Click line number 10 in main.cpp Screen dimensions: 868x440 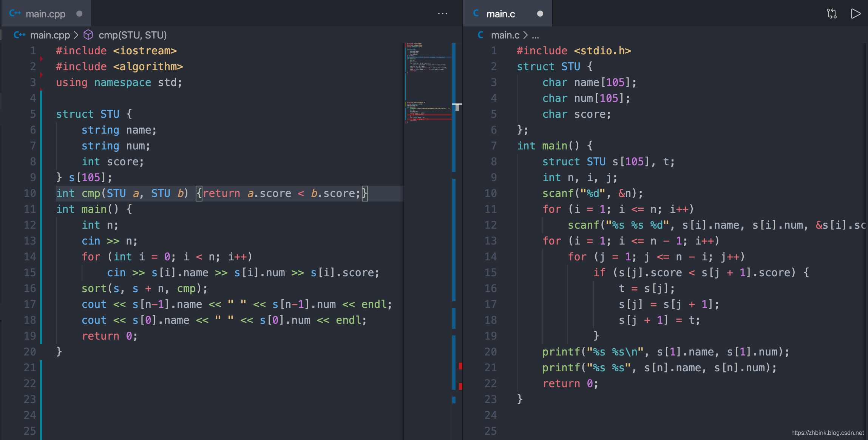tap(30, 193)
